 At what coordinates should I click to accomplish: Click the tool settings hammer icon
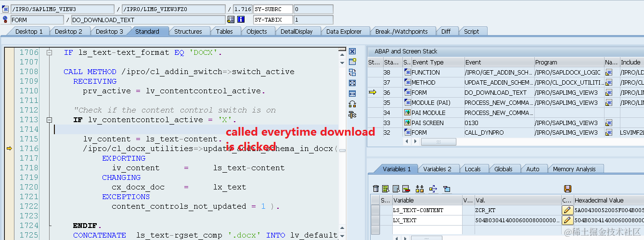tap(352, 114)
